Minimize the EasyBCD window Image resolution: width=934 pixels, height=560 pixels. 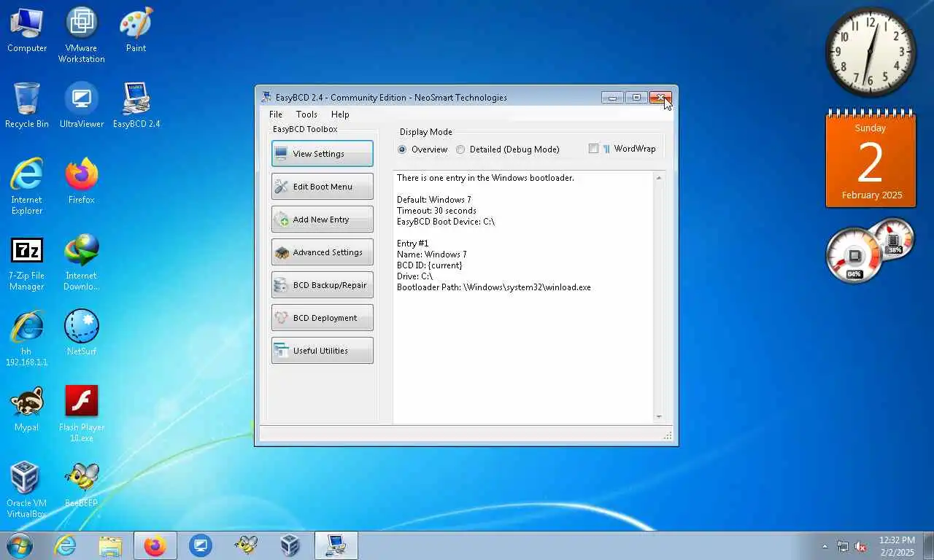tap(612, 98)
